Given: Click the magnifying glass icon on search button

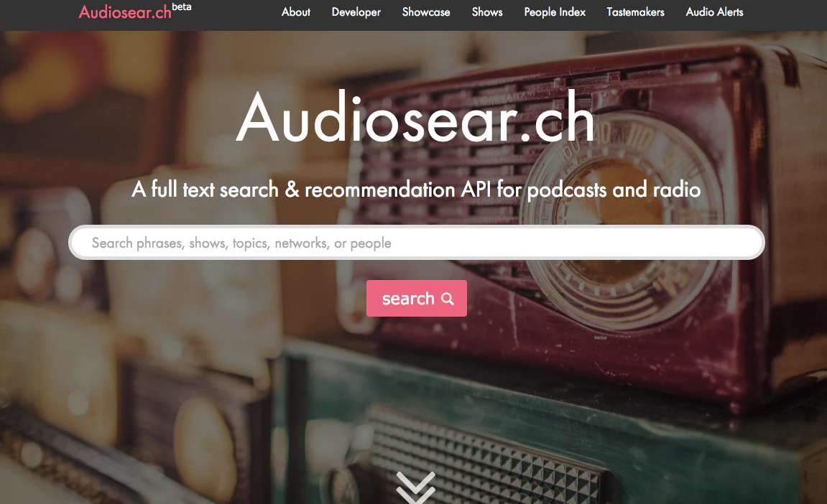Looking at the screenshot, I should point(447,299).
